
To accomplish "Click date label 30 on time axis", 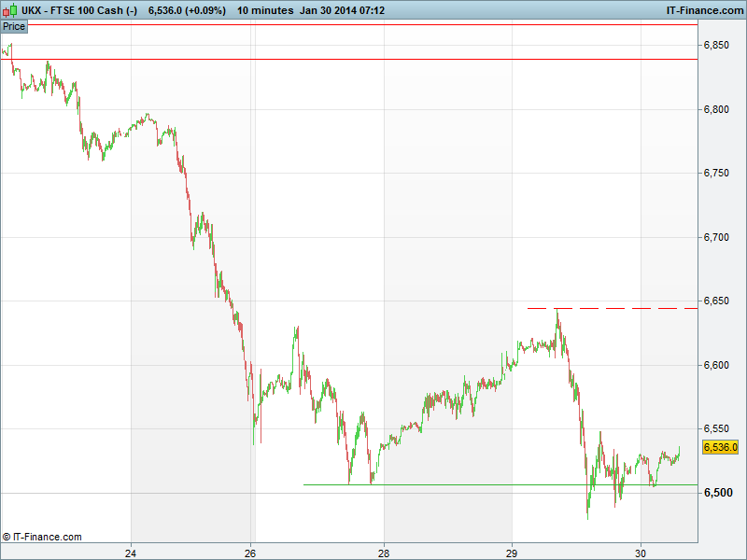I will [641, 553].
